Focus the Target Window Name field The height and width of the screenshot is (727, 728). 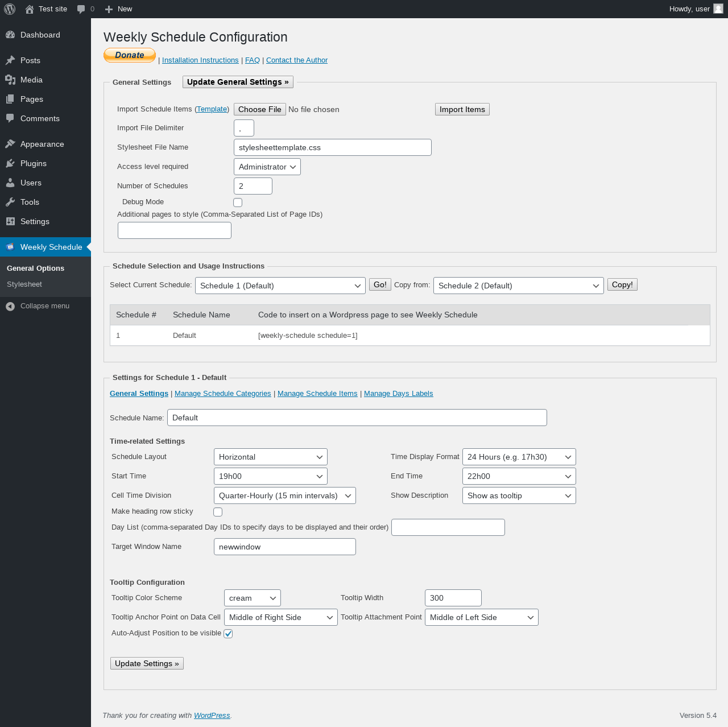pos(285,547)
